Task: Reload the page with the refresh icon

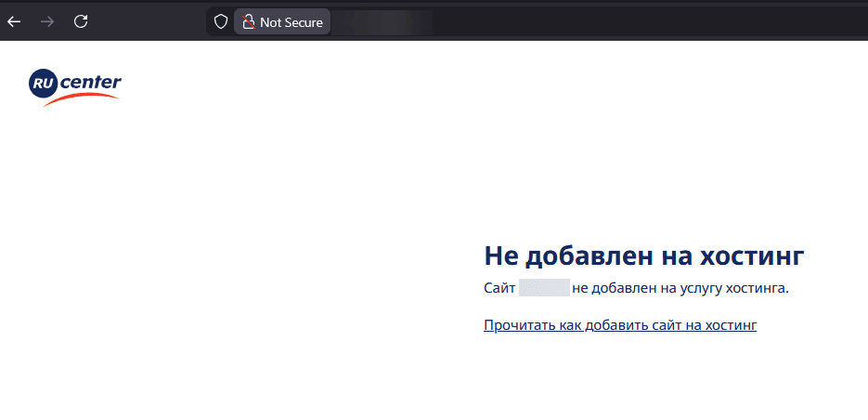Action: 81,21
